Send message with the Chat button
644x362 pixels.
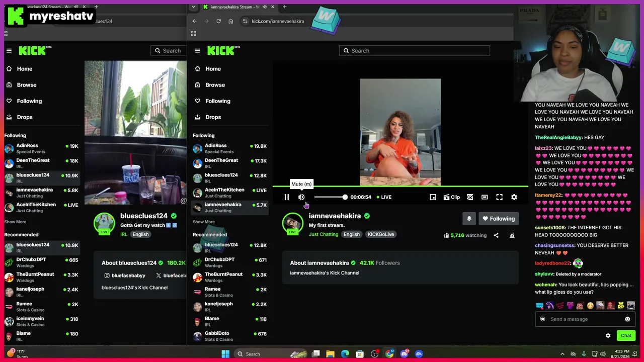pos(626,335)
